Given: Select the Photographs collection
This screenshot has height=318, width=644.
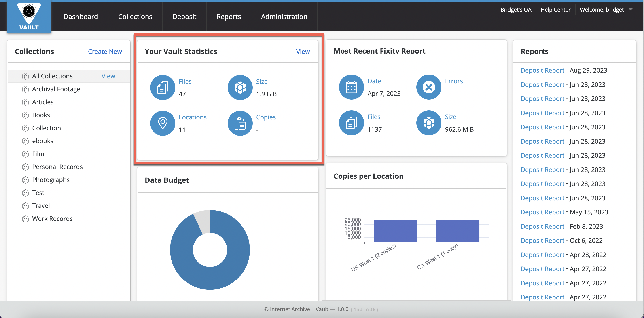Looking at the screenshot, I should [x=51, y=180].
